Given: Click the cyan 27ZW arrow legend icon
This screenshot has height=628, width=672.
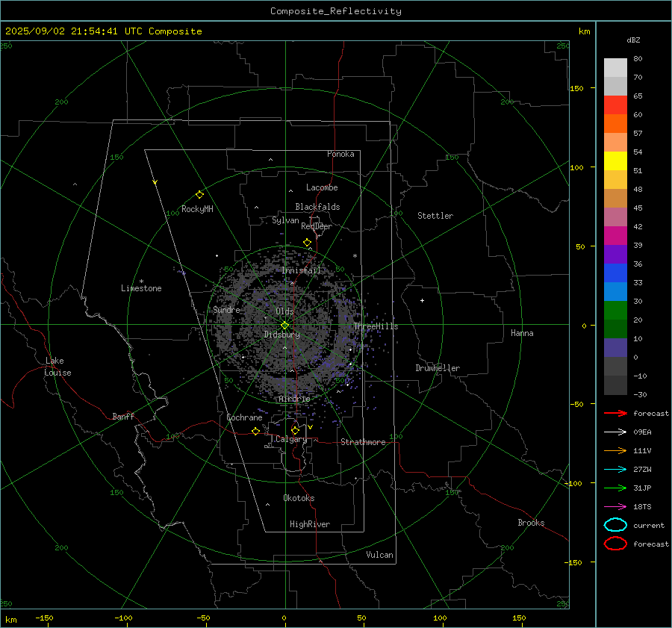Looking at the screenshot, I should 615,470.
